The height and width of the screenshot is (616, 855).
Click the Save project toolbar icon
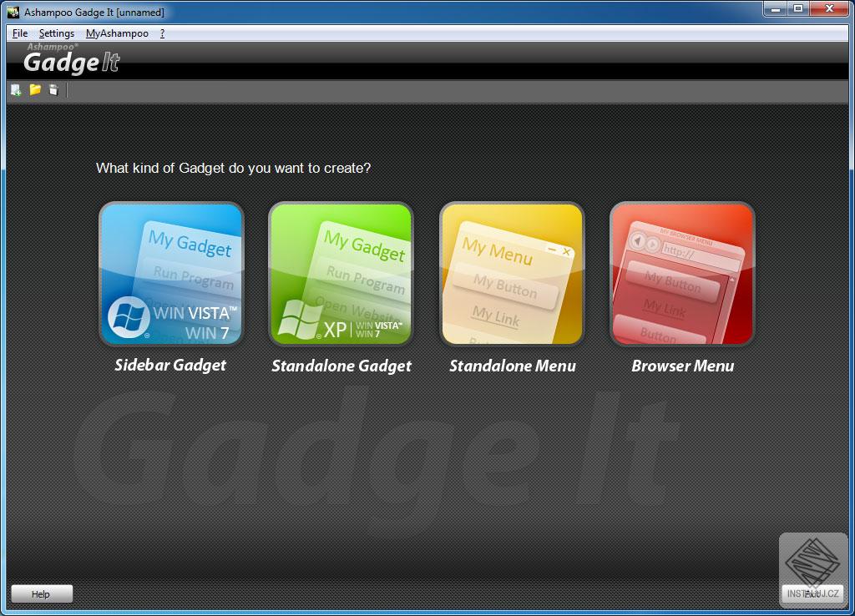[x=53, y=90]
